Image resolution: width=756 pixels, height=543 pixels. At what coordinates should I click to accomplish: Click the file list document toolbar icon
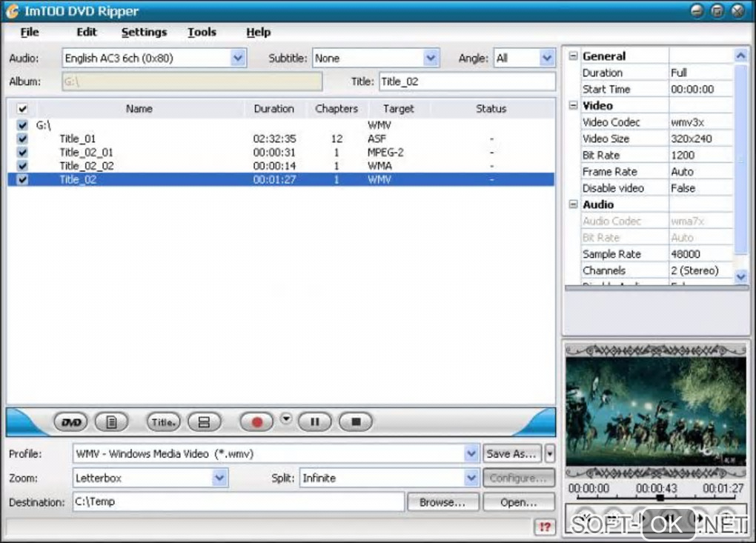111,422
